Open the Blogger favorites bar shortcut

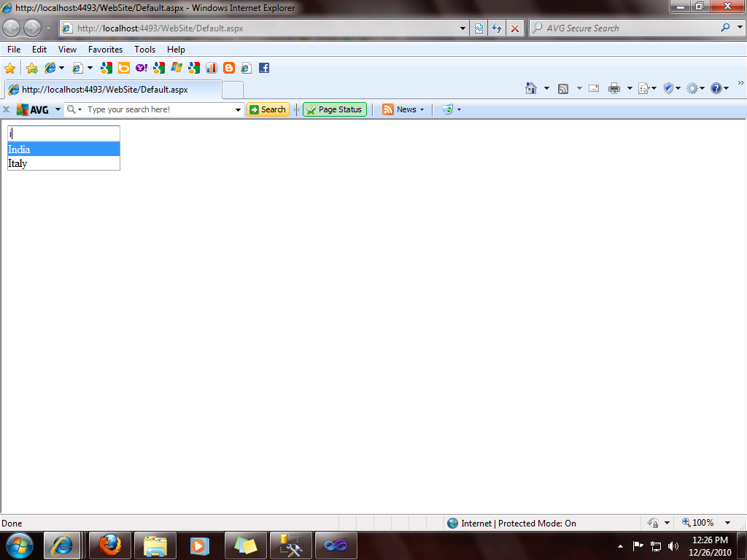[229, 68]
